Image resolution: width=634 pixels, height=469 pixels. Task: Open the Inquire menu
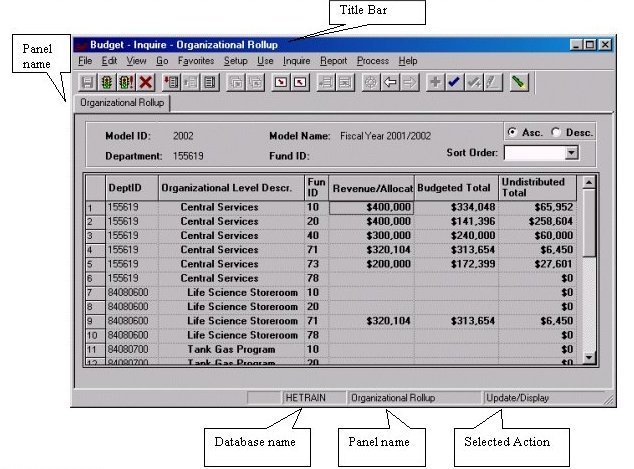point(296,61)
